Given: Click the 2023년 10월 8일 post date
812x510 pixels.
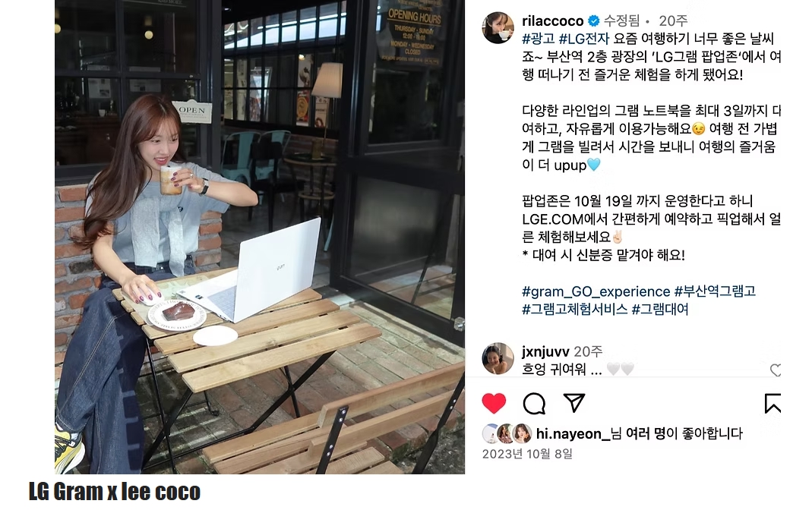Looking at the screenshot, I should (x=527, y=454).
